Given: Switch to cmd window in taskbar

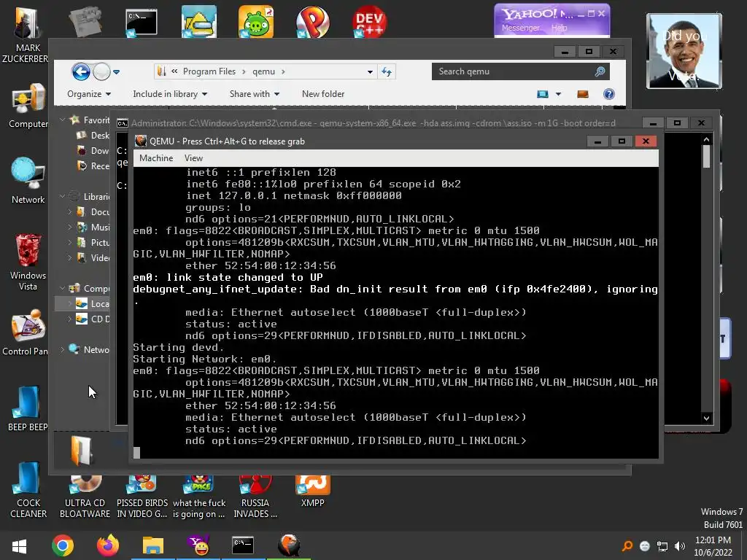Looking at the screenshot, I should (242, 545).
